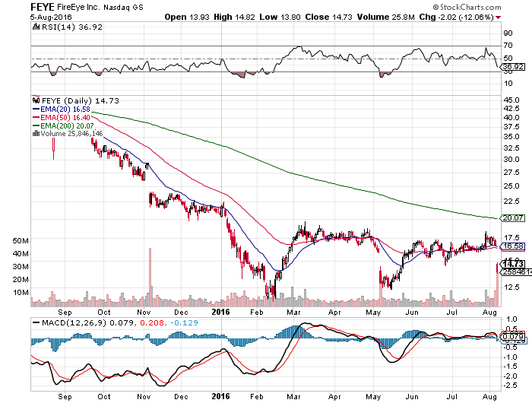Image resolution: width=532 pixels, height=403 pixels.
Task: Click the RSI(14) 36.92 legend text
Action: click(72, 27)
